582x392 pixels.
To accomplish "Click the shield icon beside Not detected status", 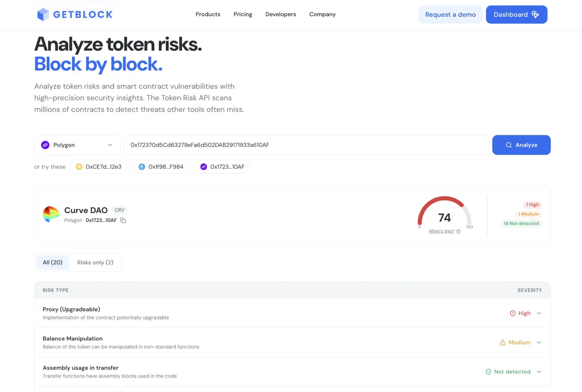I will [x=488, y=371].
